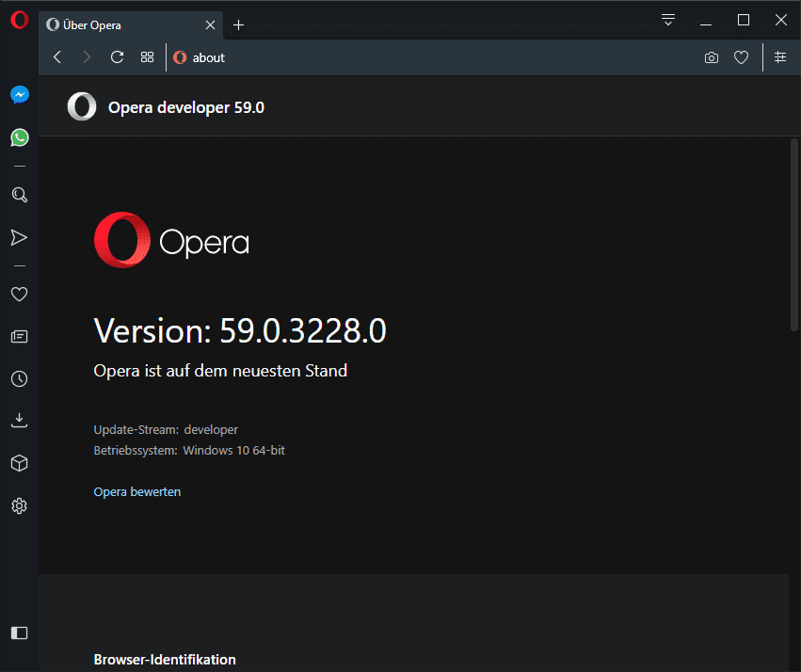This screenshot has width=801, height=672.
Task: Open the Opera main menu logo
Action: click(x=20, y=21)
